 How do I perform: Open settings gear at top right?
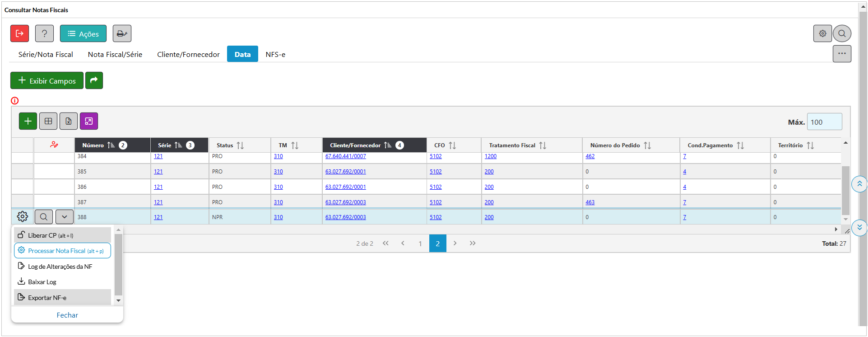pos(822,33)
